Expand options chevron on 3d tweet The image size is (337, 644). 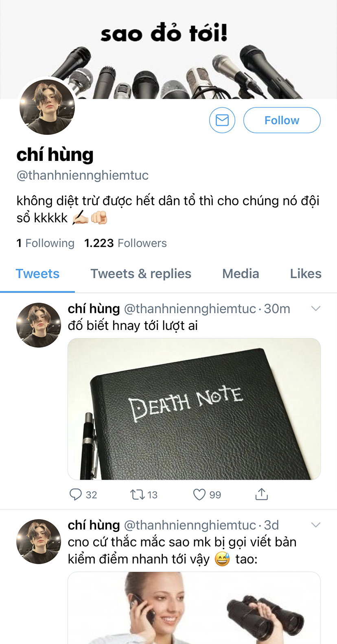pyautogui.click(x=316, y=525)
